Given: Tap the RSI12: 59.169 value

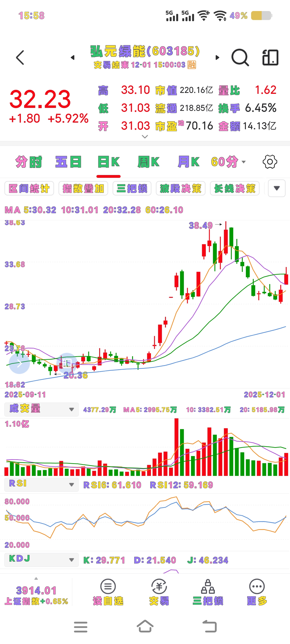Looking at the screenshot, I should coord(181,485).
